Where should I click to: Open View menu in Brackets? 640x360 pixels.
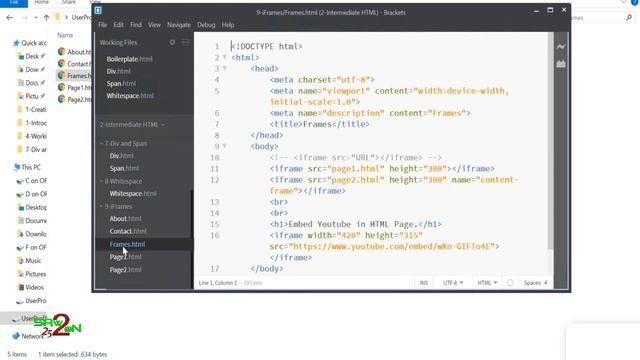[154, 25]
